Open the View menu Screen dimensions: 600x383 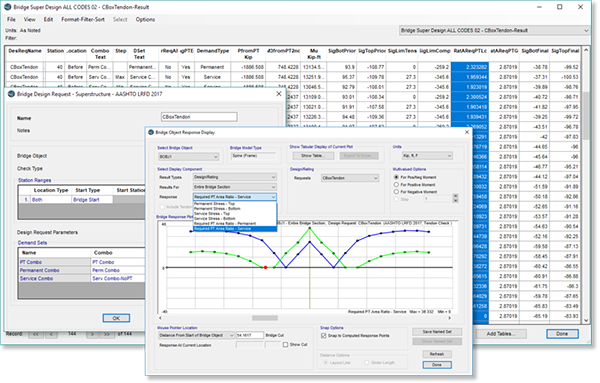tap(29, 19)
